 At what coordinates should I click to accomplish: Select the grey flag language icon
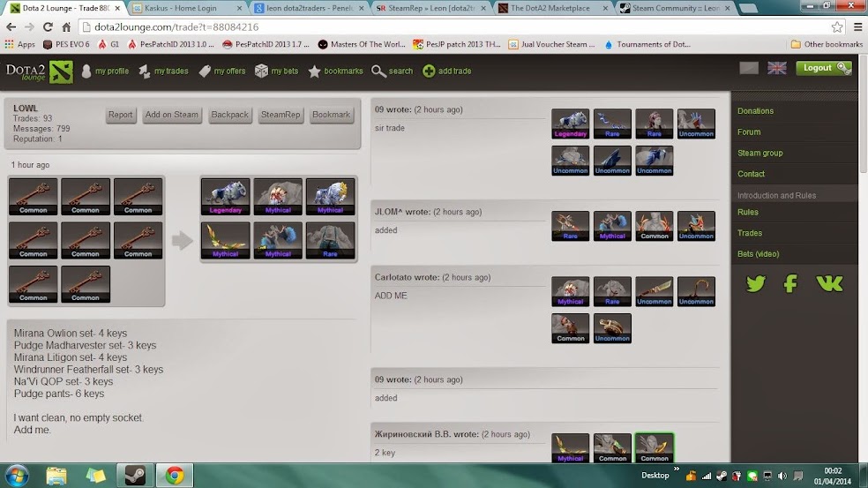coord(749,68)
